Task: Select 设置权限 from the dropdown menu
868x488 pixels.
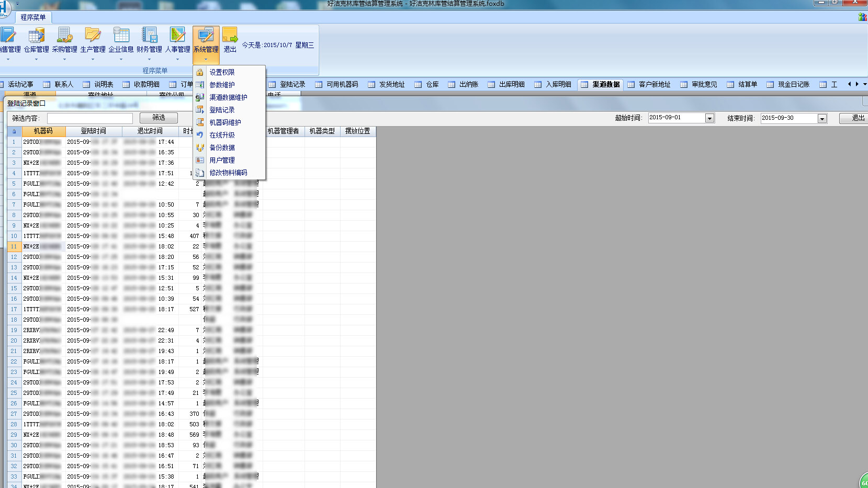Action: [222, 72]
